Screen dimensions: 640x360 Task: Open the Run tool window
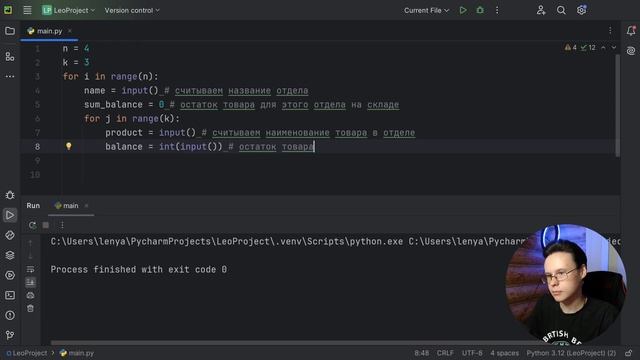(x=10, y=215)
